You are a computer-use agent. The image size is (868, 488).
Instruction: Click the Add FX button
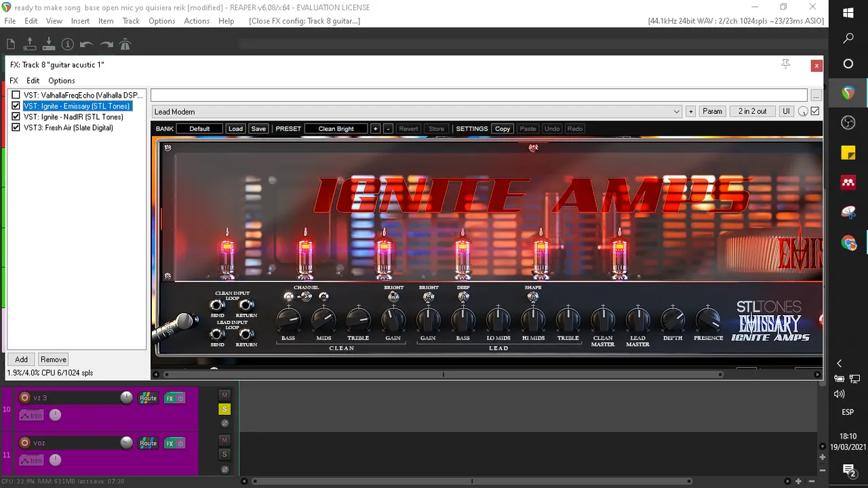(x=22, y=359)
